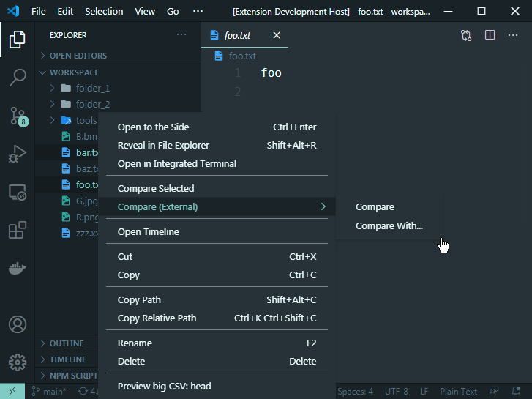The height and width of the screenshot is (399, 532).
Task: Click Plain Text language mode button
Action: (x=458, y=392)
